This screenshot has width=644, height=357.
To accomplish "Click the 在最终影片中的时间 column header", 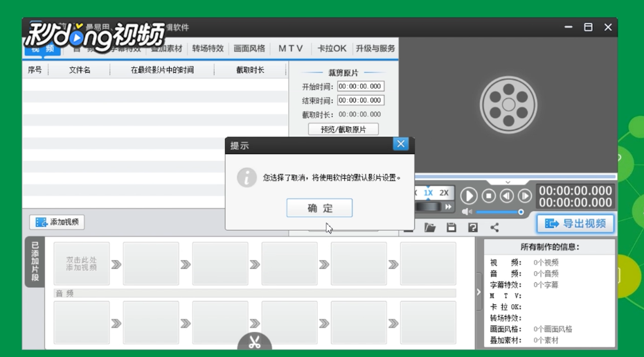I will click(162, 70).
